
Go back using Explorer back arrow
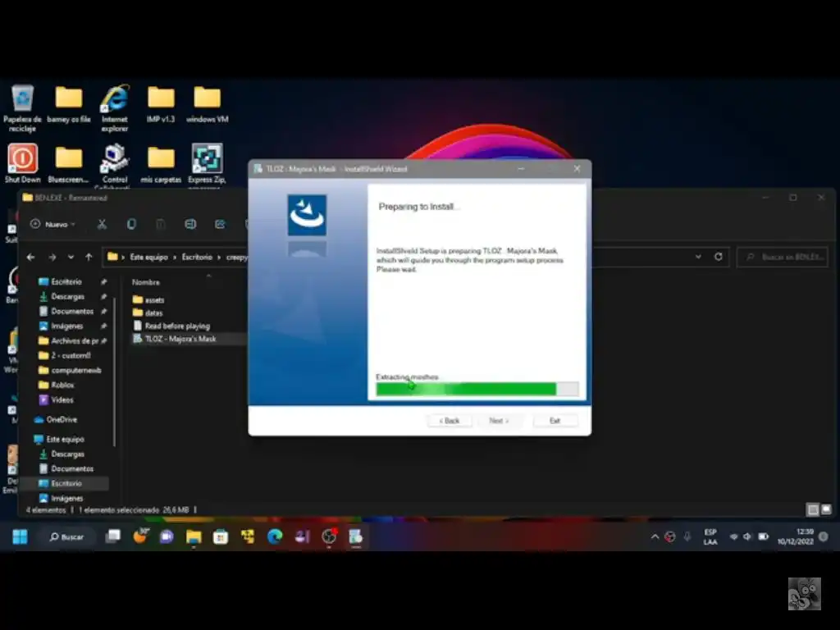pyautogui.click(x=31, y=257)
